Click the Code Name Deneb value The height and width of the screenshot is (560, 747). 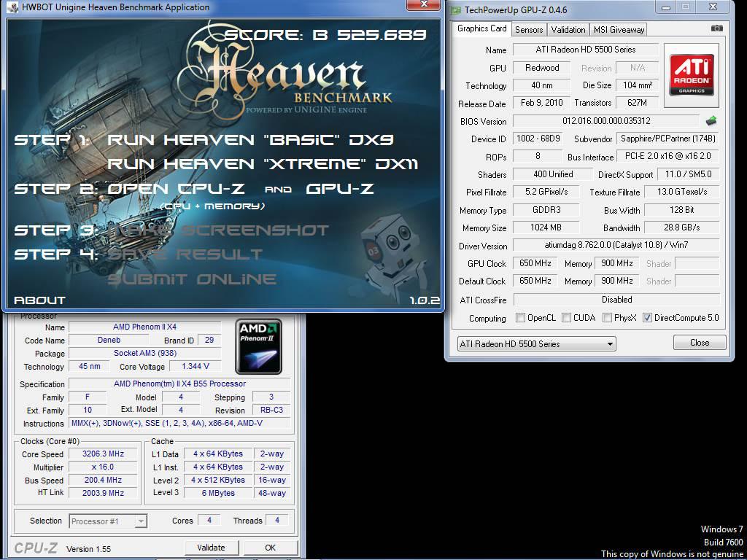pyautogui.click(x=109, y=340)
